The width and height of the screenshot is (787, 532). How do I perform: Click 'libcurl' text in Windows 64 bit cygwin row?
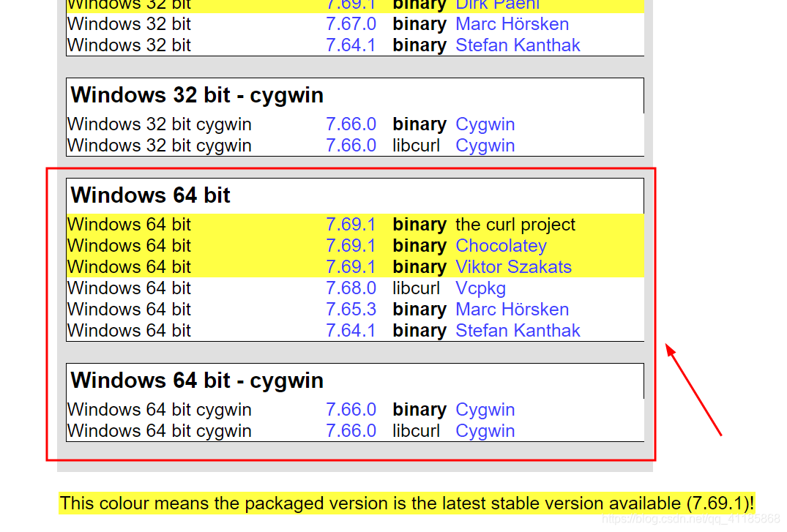[x=416, y=430]
